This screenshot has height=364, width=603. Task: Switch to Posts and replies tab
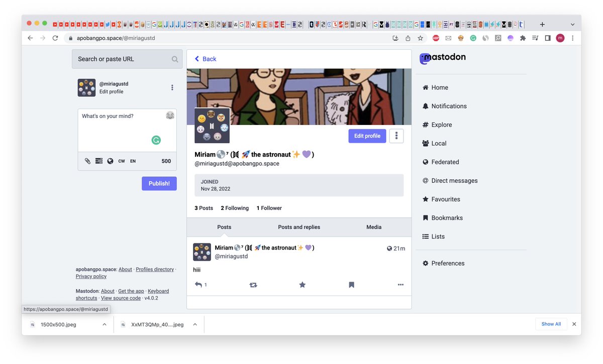point(299,227)
